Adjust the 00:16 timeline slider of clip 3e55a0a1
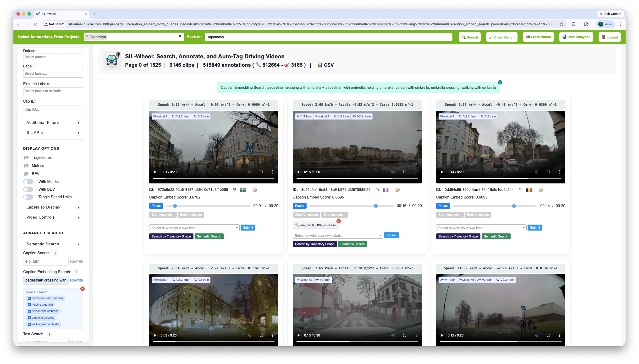 click(351, 206)
